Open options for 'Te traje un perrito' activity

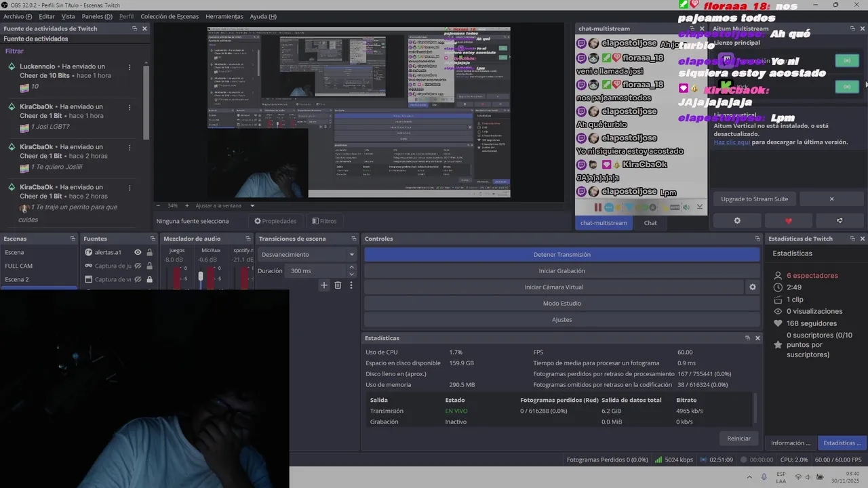click(x=130, y=188)
